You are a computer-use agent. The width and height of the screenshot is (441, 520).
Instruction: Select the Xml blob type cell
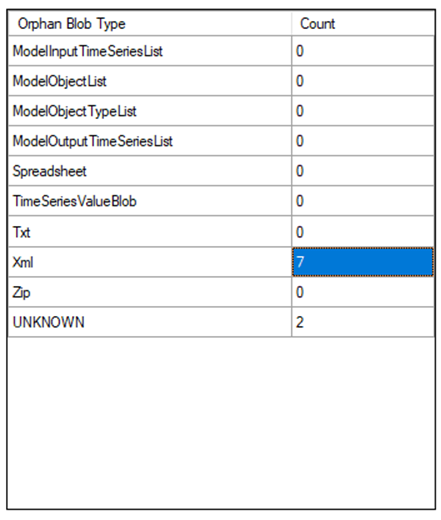tap(150, 262)
